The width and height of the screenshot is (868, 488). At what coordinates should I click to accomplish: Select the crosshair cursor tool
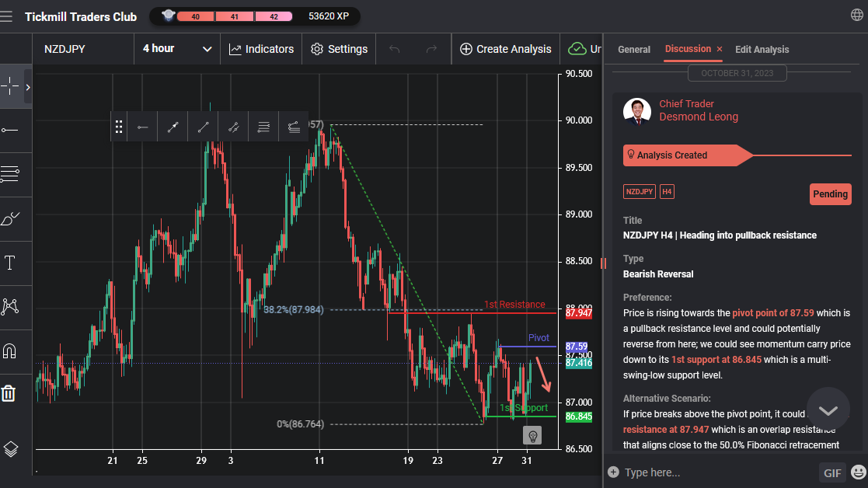click(x=10, y=86)
